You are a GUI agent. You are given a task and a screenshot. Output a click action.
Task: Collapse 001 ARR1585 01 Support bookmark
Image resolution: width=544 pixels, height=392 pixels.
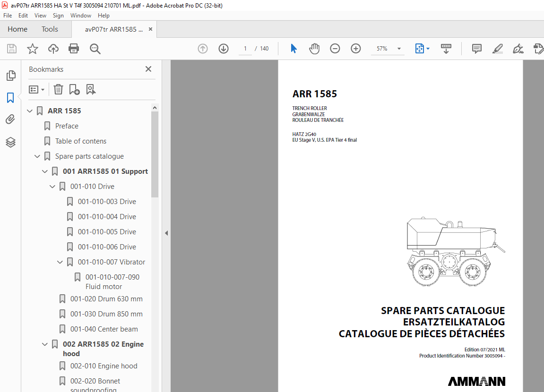tap(45, 171)
